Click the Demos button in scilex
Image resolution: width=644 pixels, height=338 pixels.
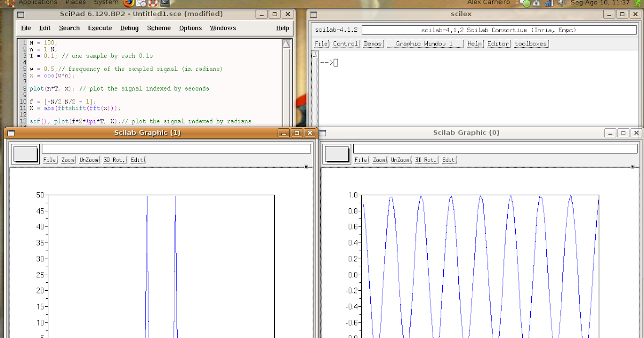click(373, 43)
